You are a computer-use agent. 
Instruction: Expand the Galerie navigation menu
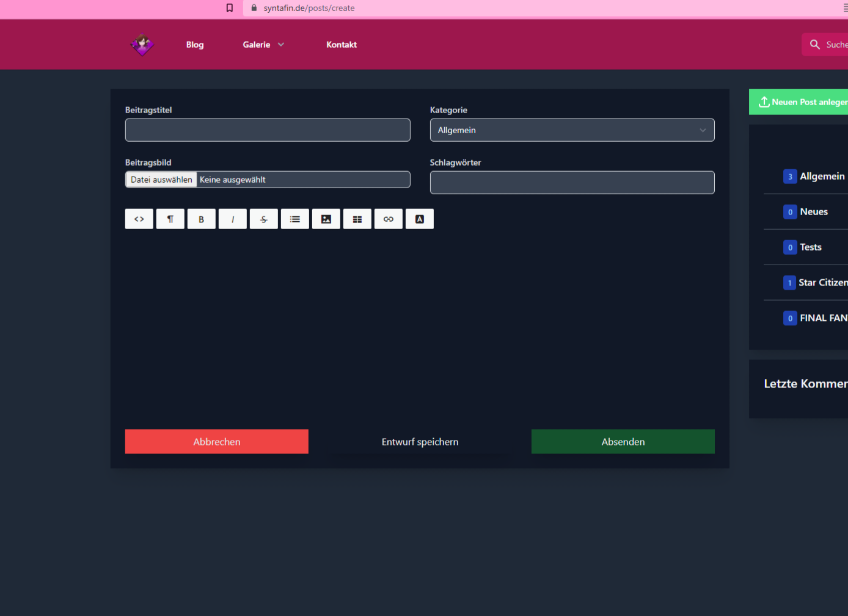coord(263,45)
